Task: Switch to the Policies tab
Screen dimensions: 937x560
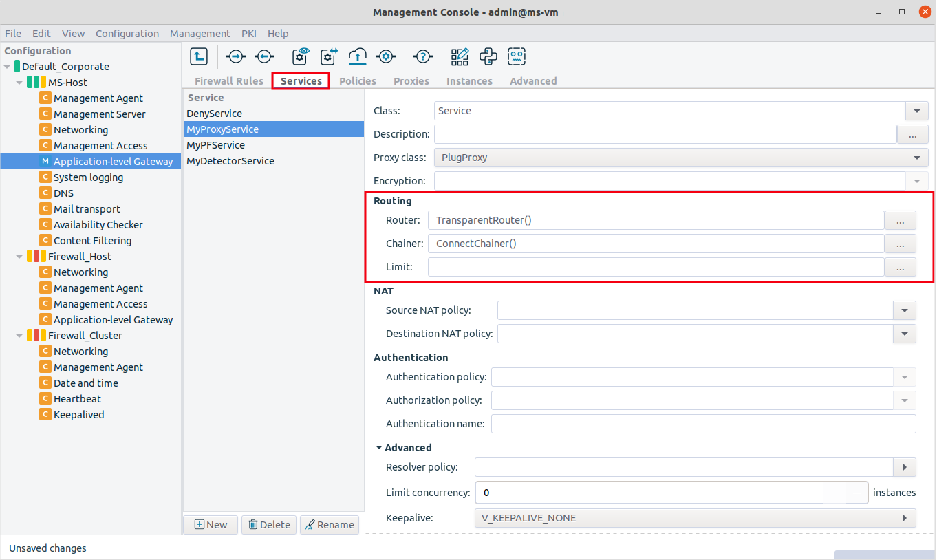Action: [x=357, y=80]
